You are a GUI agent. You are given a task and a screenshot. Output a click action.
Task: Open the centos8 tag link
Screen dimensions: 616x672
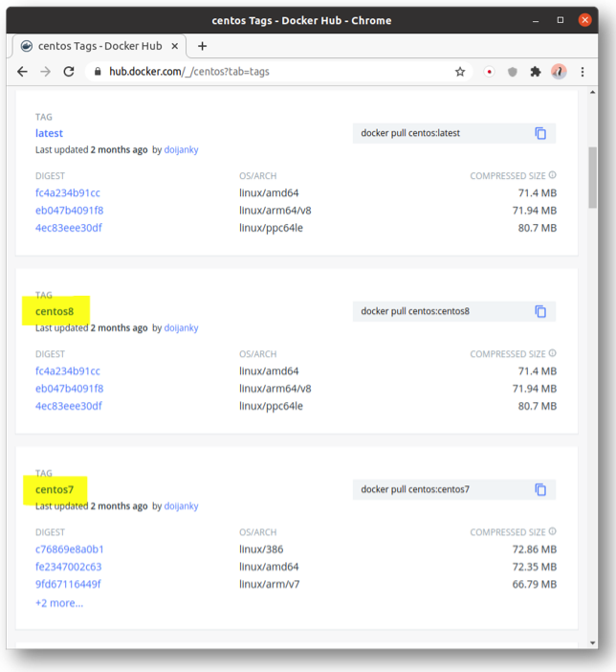[x=55, y=311]
